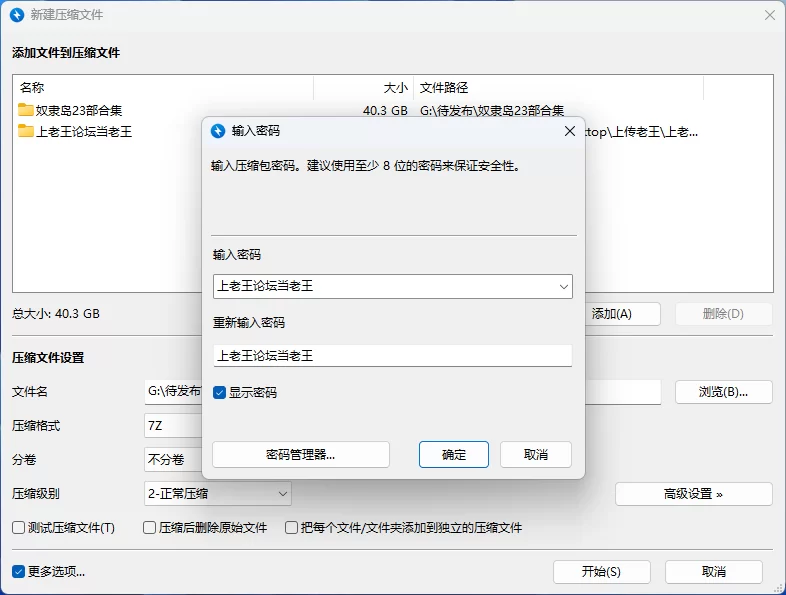Click the Bandizip icon in the password dialog title
This screenshot has height=595, width=786.
tap(218, 130)
